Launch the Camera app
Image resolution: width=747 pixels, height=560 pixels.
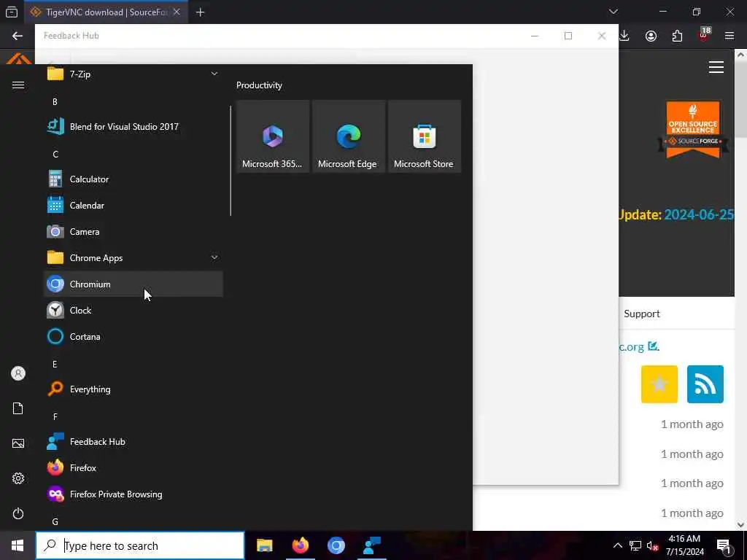(x=133, y=231)
